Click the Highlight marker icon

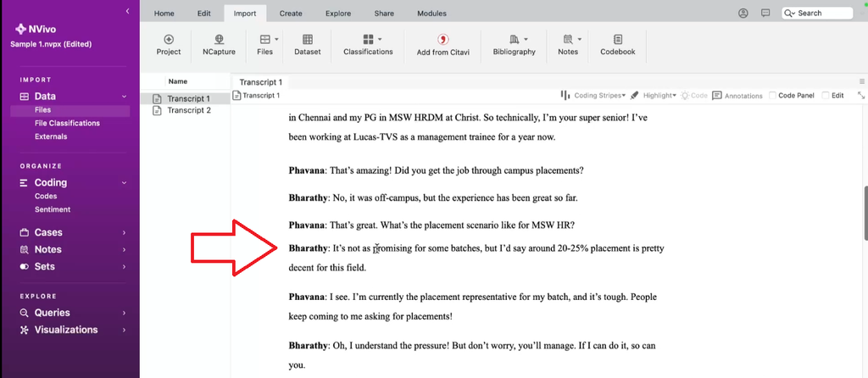point(634,95)
